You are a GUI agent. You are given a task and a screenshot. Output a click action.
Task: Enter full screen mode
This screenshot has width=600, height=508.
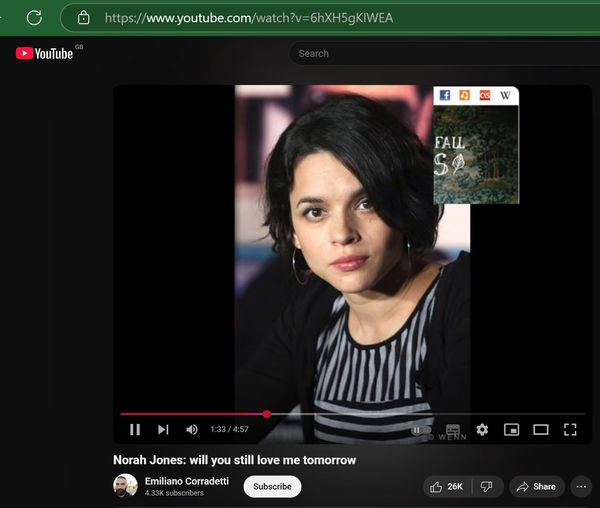[x=570, y=430]
